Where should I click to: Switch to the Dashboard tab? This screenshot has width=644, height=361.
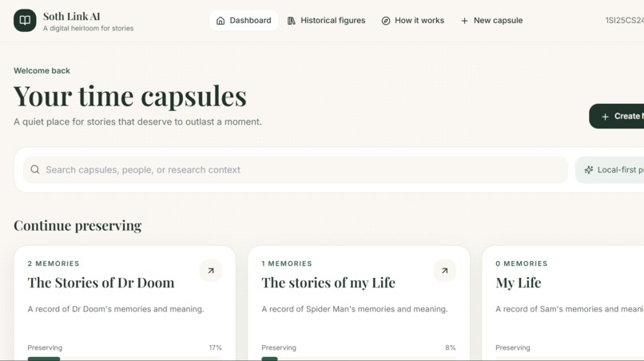click(x=244, y=21)
